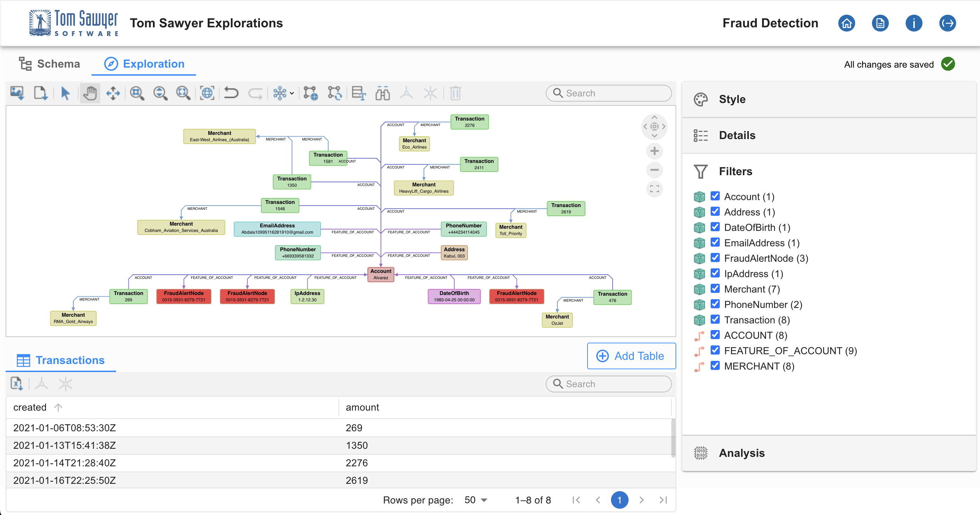Uncheck the Merchant filter checkbox
This screenshot has height=515, width=980.
point(715,289)
